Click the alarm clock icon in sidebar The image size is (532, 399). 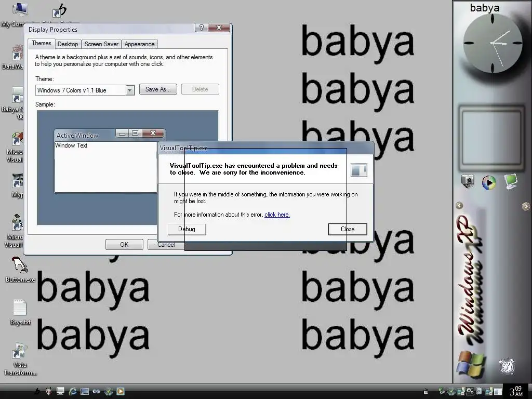[x=507, y=366]
